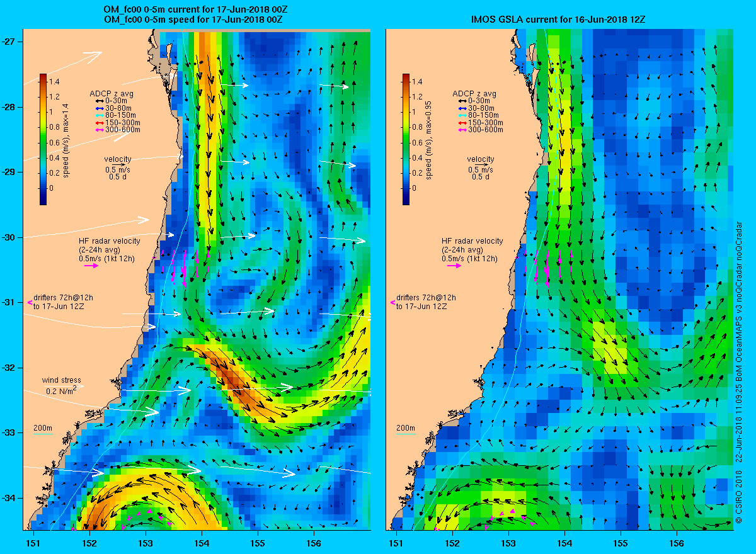Image resolution: width=756 pixels, height=554 pixels.
Task: Pick the 80-150m legend entry in OM_fc00 panel
Action: 115,115
